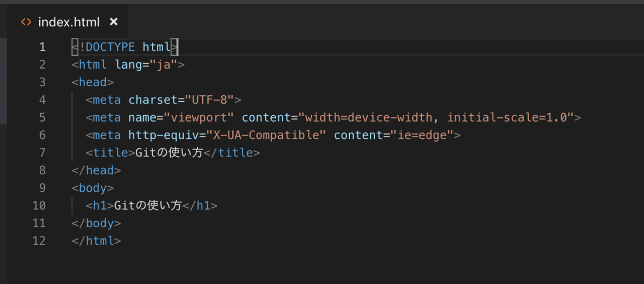Click the closing title tag
Viewport: 644px width, 284px height.
pyautogui.click(x=231, y=153)
